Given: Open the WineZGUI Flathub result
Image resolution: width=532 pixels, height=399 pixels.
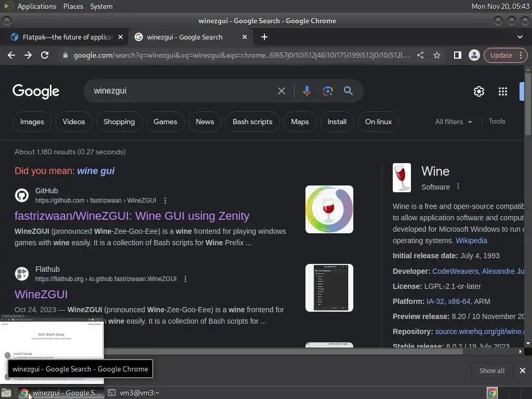Looking at the screenshot, I should pos(41,294).
